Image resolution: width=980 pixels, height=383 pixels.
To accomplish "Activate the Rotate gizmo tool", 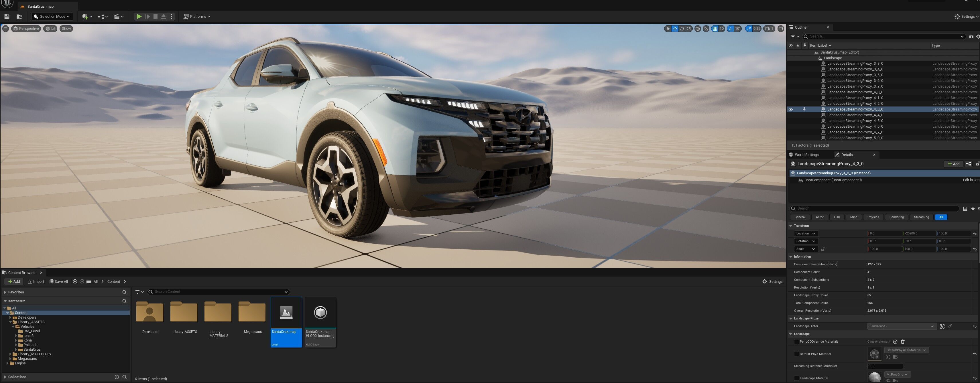I will click(x=682, y=29).
